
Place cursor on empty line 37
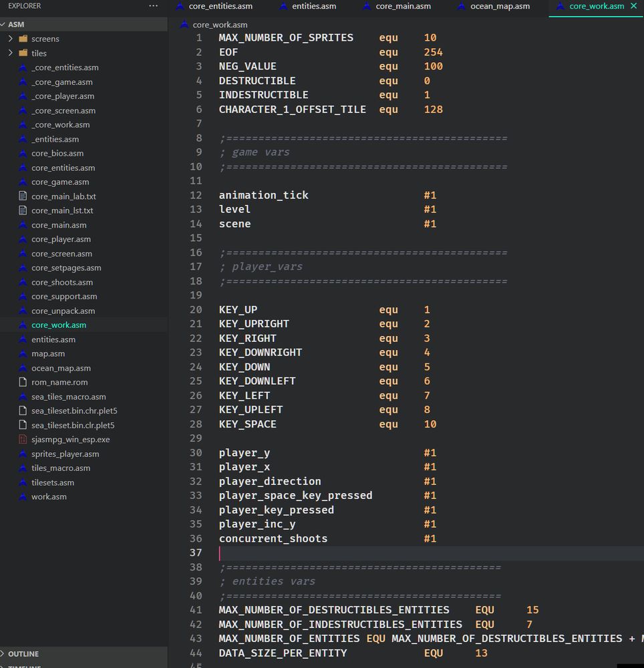click(x=401, y=553)
